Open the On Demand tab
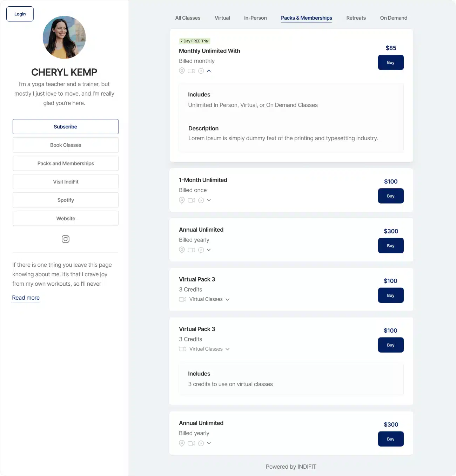 point(393,18)
